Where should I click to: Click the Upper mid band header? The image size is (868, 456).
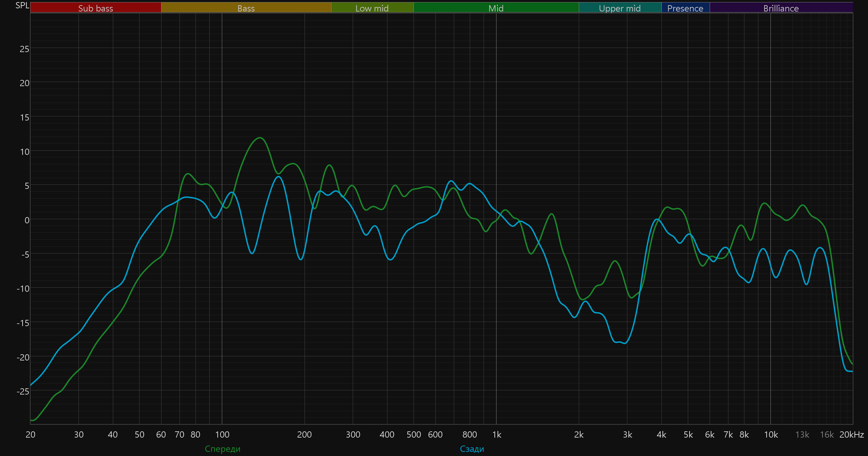tap(620, 8)
